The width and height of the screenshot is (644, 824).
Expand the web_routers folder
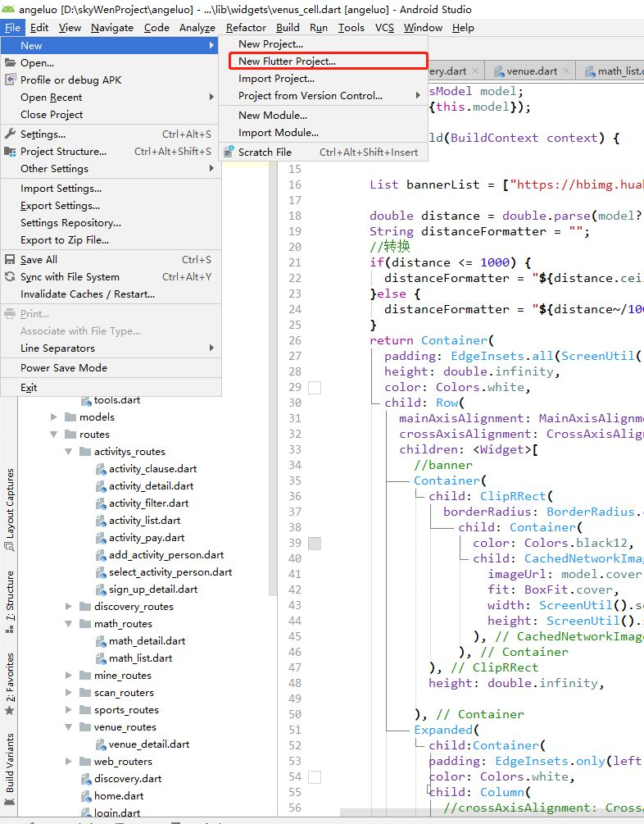(68, 762)
